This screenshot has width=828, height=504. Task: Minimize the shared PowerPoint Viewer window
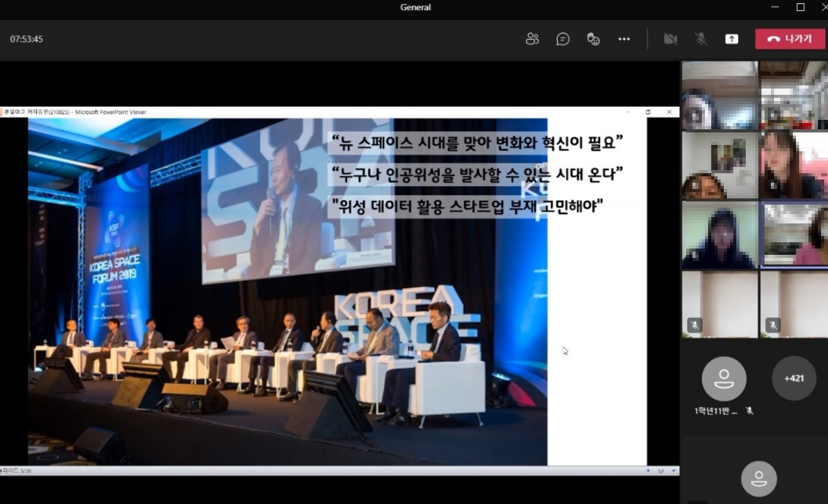point(627,112)
